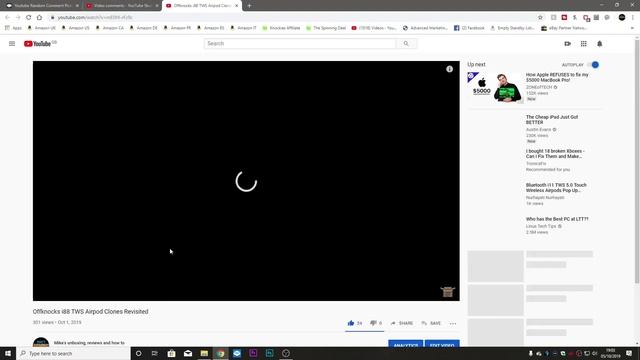Open the Amazon ES bookmark

[x=211, y=28]
